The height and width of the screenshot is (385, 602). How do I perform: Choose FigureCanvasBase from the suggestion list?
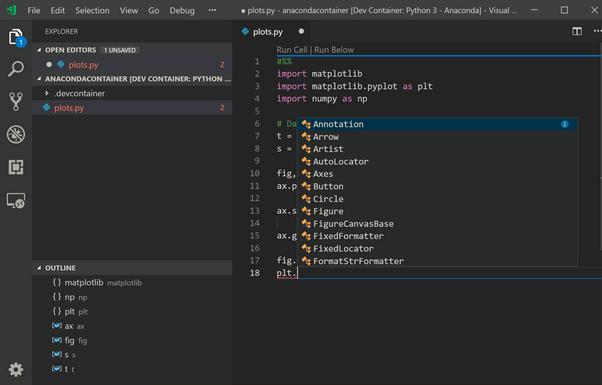coord(437,224)
